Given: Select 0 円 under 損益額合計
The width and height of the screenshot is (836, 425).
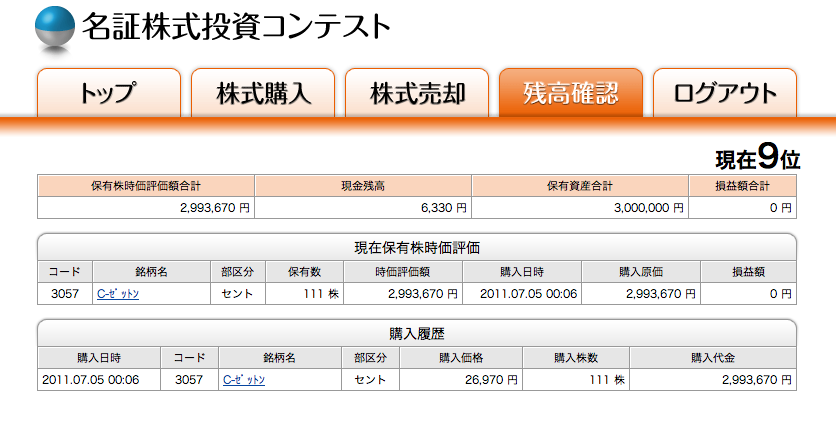Looking at the screenshot, I should point(781,208).
